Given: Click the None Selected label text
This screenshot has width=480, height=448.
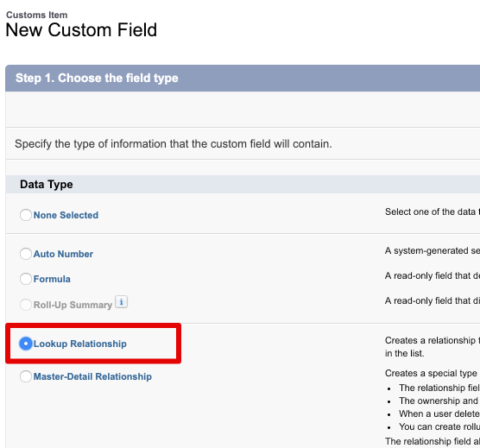Looking at the screenshot, I should [66, 215].
